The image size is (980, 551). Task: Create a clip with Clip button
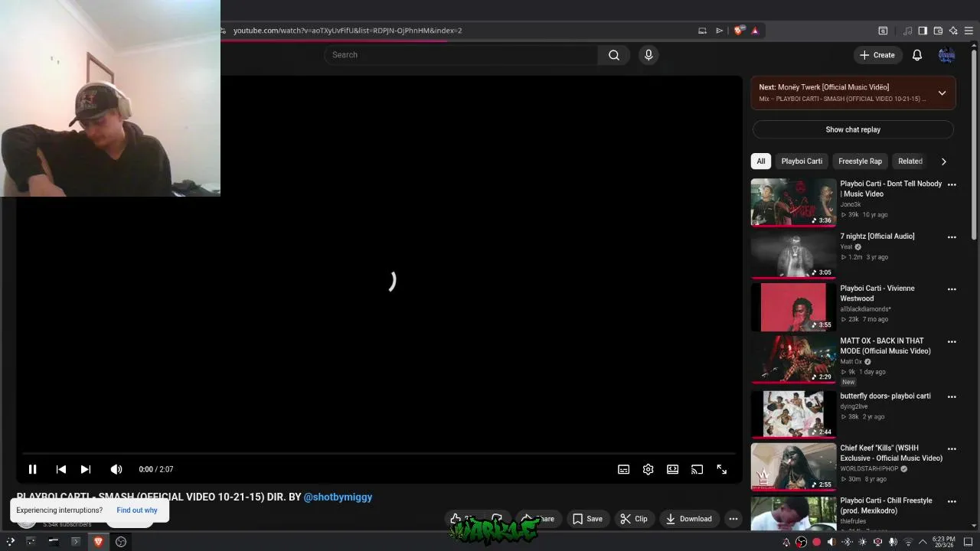pos(633,519)
